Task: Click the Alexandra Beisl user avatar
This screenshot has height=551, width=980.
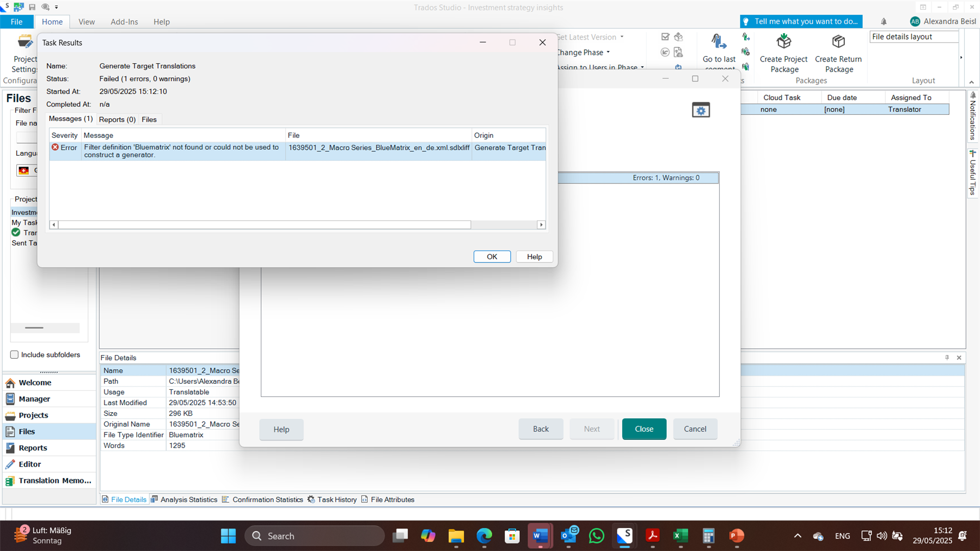Action: (915, 21)
